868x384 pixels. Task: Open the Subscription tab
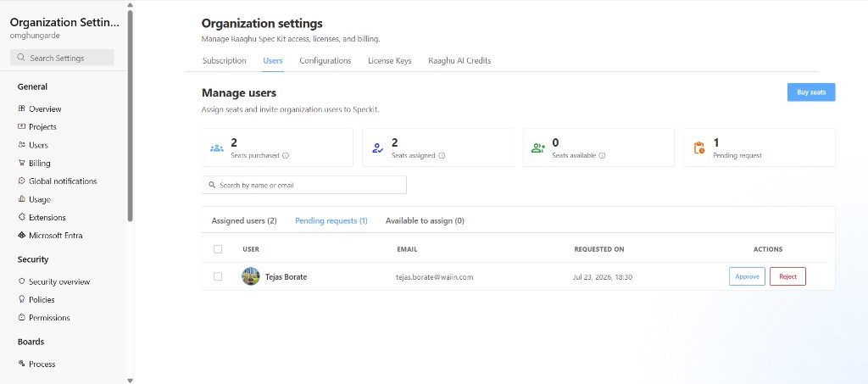[x=224, y=61]
